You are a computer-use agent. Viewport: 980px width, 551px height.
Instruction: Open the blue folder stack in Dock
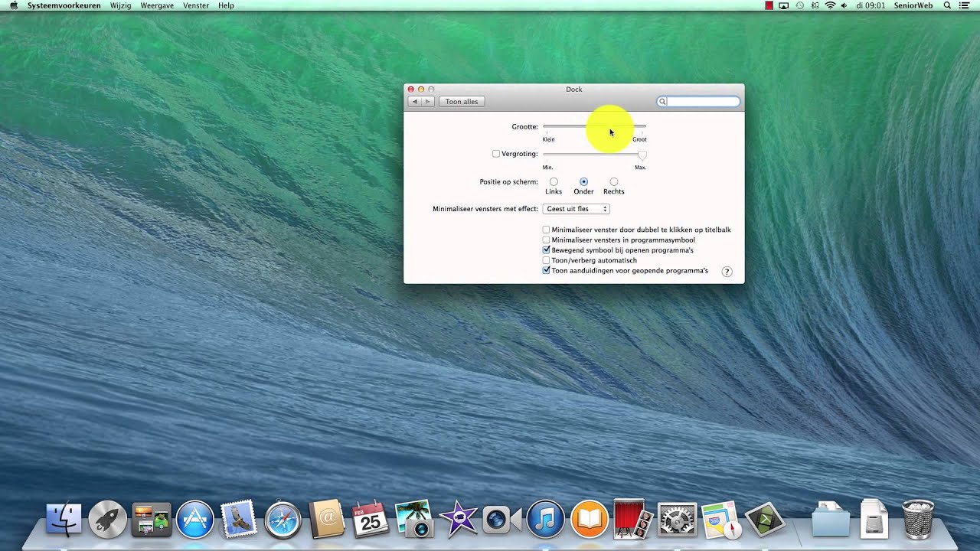[x=831, y=520]
